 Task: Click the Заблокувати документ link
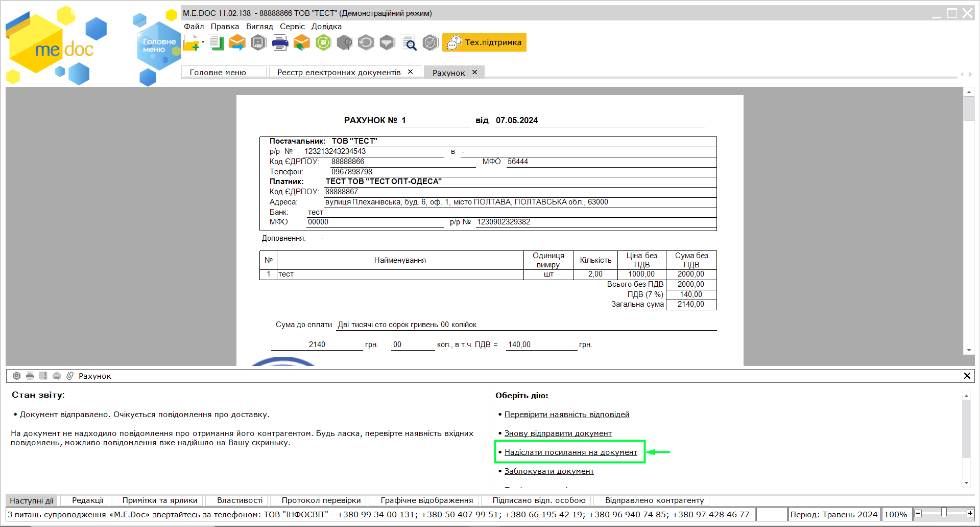coord(549,471)
